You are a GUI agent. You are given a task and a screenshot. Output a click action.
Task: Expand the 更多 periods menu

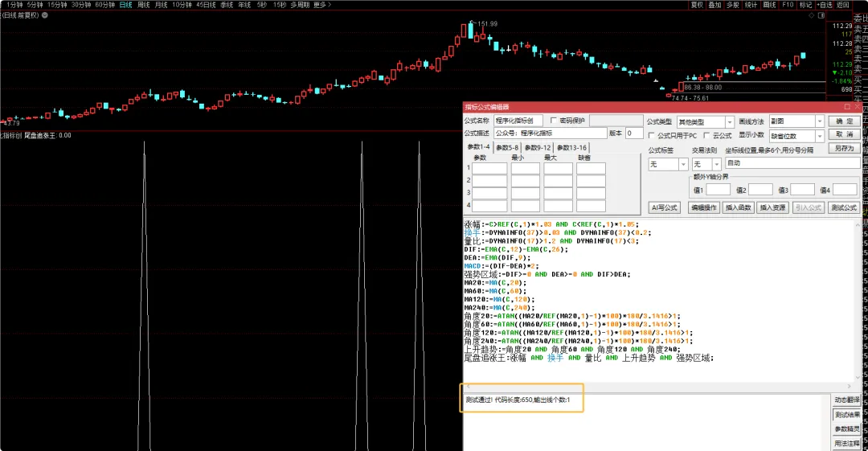(322, 5)
